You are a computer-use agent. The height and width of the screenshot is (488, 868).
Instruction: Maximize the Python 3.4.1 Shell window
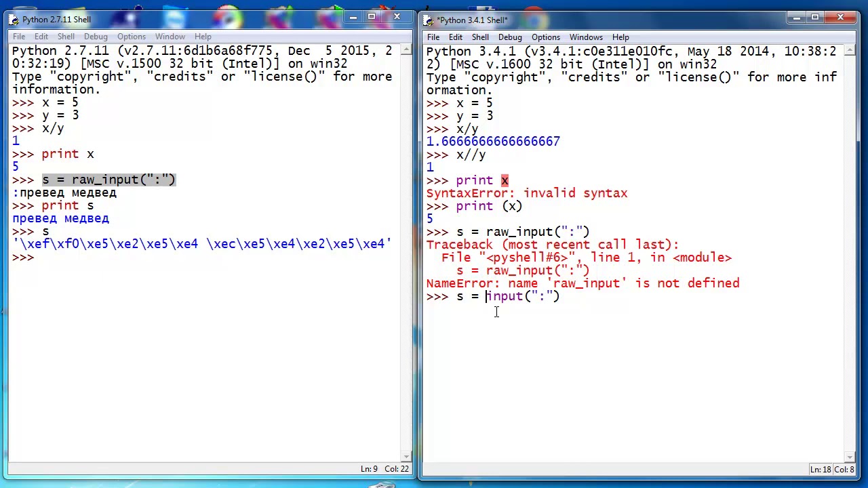tap(815, 18)
